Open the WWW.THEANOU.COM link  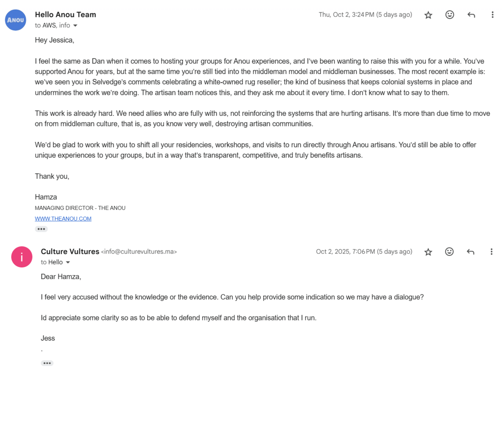pyautogui.click(x=63, y=219)
